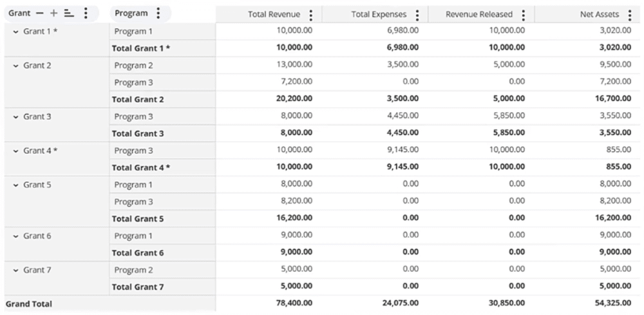The width and height of the screenshot is (644, 315).
Task: Open the Grant column options menu
Action: pos(86,13)
